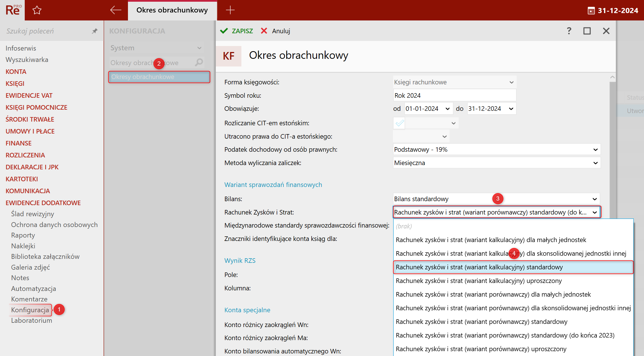Select the (brak) option in list
The width and height of the screenshot is (644, 356).
513,226
